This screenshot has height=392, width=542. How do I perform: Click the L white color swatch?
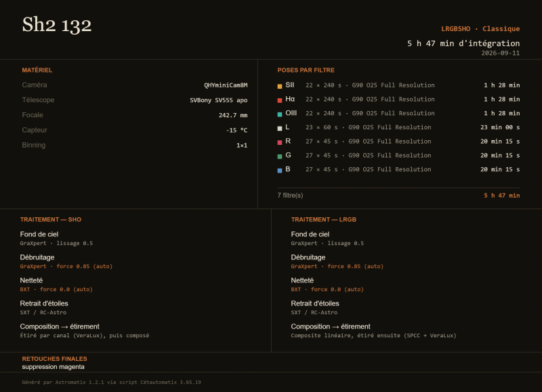[280, 129]
